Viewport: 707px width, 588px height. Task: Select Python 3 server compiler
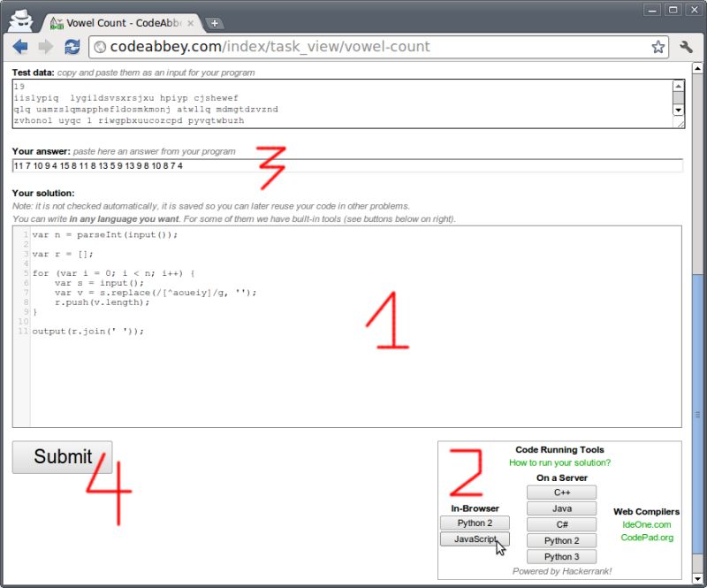(561, 556)
